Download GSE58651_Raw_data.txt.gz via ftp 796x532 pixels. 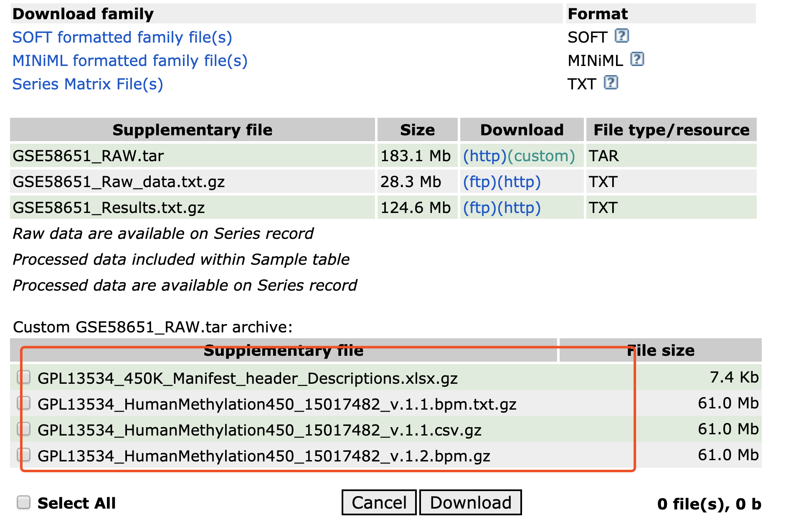[480, 182]
